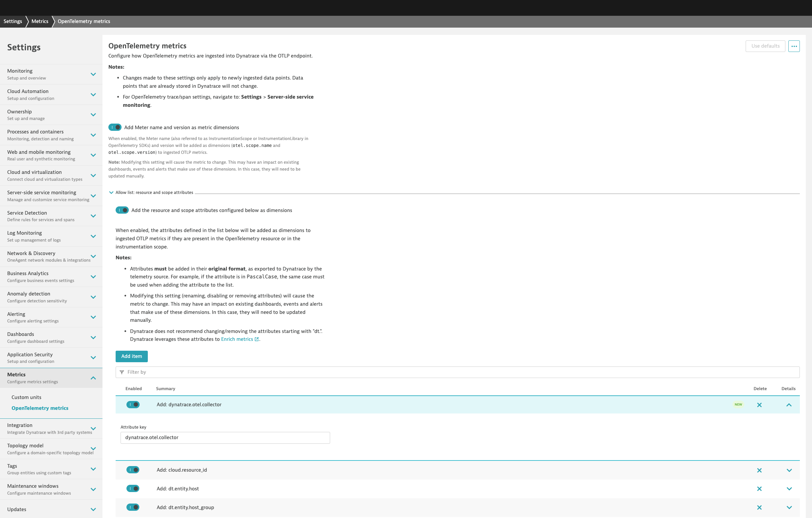812x518 pixels.
Task: Collapse the Metrics settings section
Action: tap(93, 378)
